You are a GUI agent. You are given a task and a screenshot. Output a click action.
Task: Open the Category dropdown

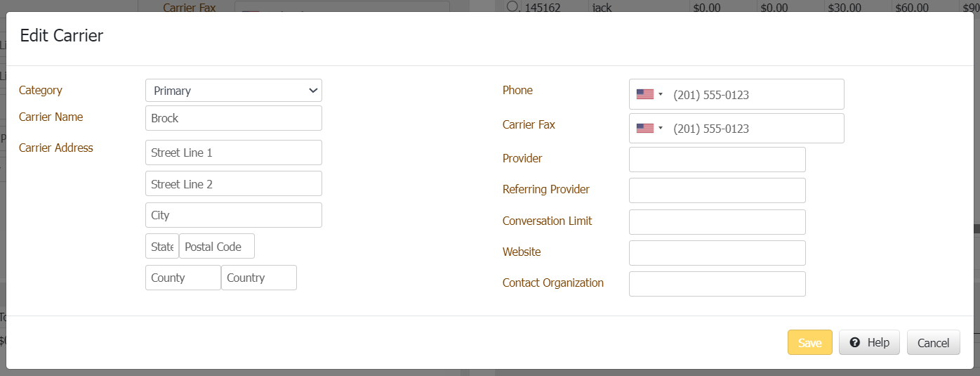[233, 91]
